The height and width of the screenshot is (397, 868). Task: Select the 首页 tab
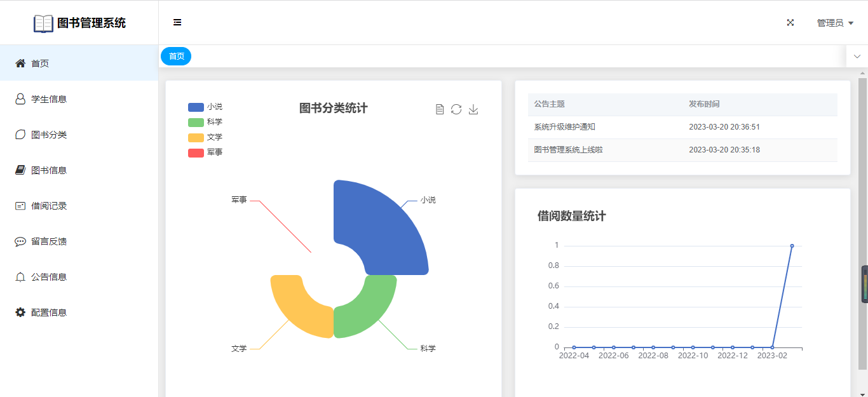click(x=176, y=57)
